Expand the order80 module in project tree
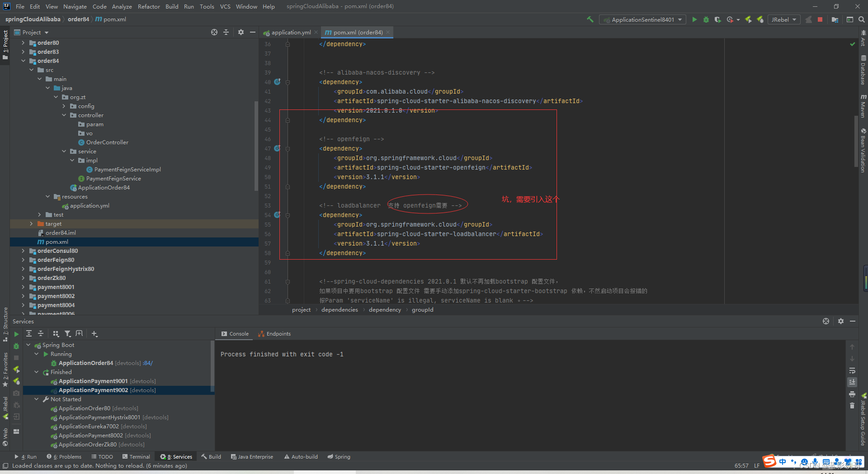Screen dimensions: 868x474 (23, 43)
